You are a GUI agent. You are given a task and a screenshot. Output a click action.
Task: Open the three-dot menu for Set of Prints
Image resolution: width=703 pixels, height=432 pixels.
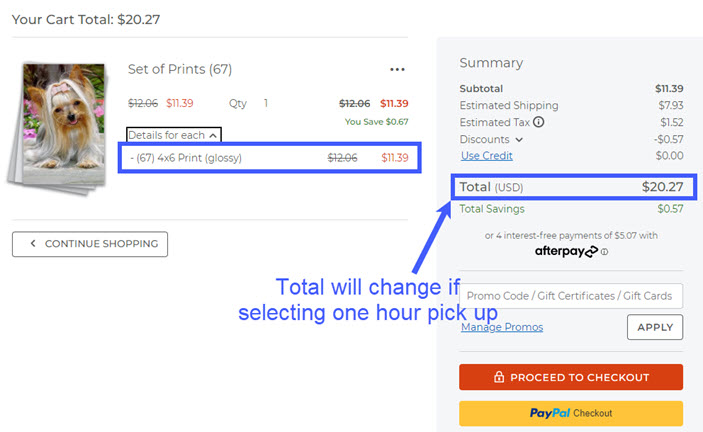397,70
